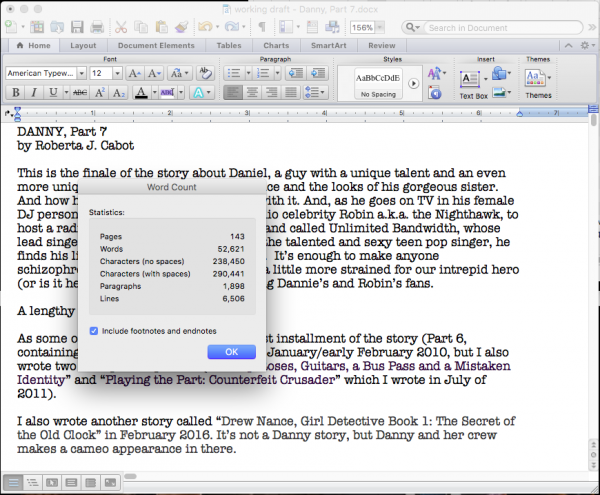Select the Cut scissors icon
Image resolution: width=600 pixels, height=495 pixels.
(x=119, y=27)
